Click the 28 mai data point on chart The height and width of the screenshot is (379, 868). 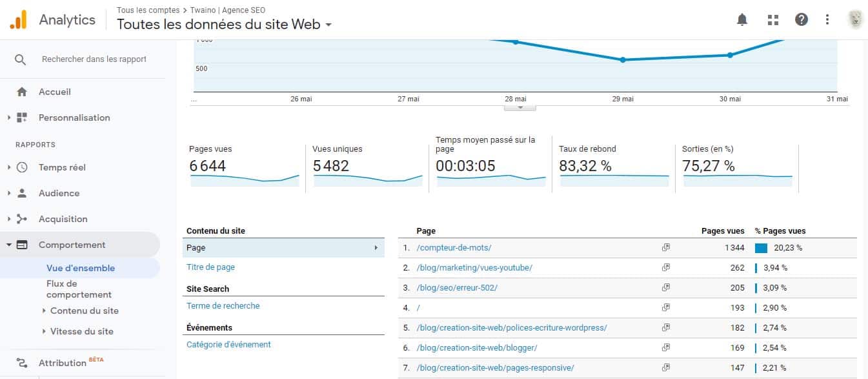pyautogui.click(x=515, y=42)
